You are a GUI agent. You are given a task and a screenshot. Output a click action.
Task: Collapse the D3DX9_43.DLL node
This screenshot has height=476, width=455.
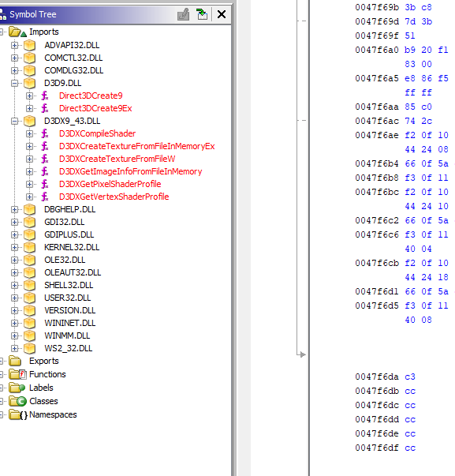pos(14,121)
